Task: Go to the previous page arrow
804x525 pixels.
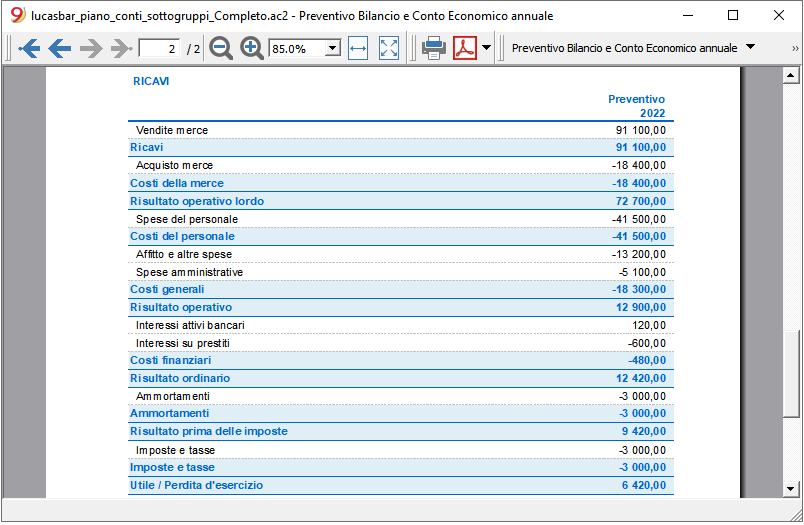Action: click(x=59, y=49)
